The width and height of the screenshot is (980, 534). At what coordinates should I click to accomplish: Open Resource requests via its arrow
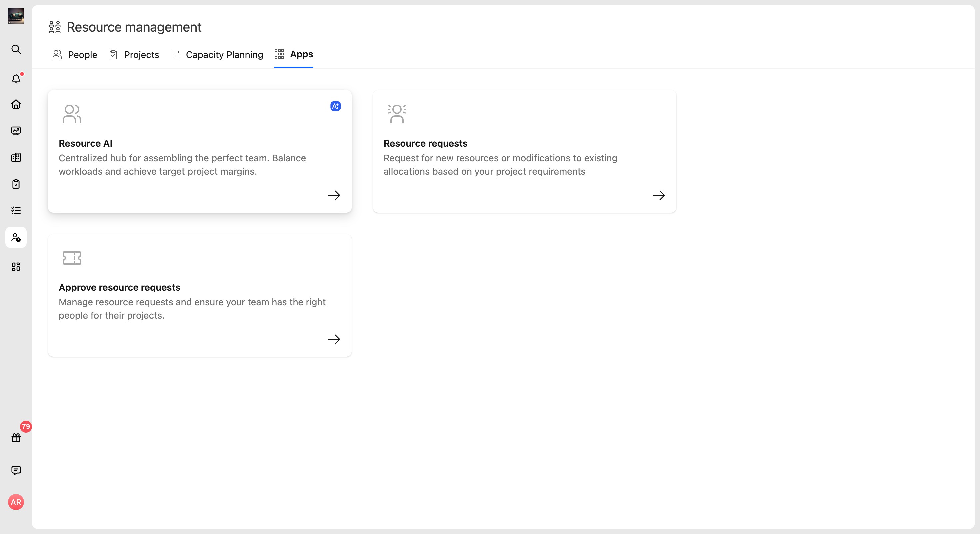pyautogui.click(x=659, y=195)
